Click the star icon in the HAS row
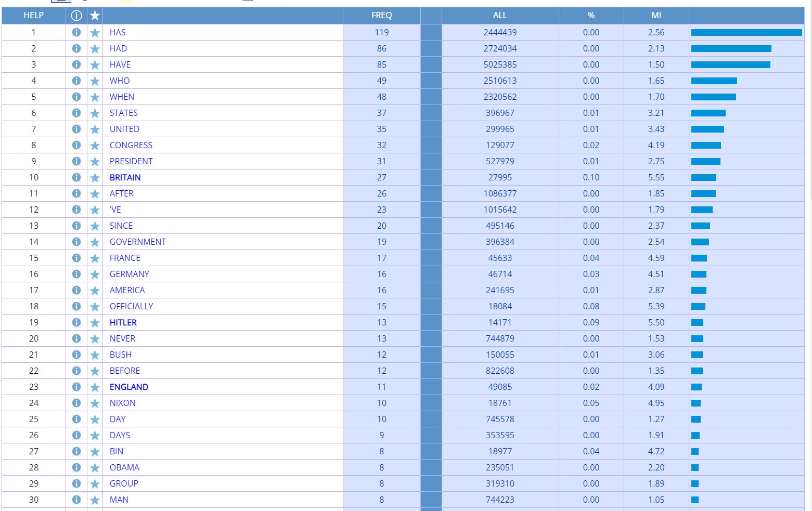 (95, 33)
